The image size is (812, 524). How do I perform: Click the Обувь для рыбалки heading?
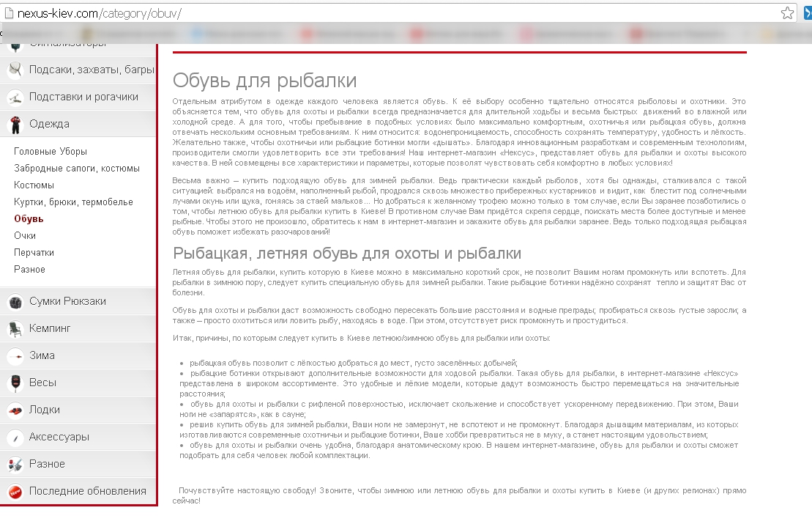[264, 81]
